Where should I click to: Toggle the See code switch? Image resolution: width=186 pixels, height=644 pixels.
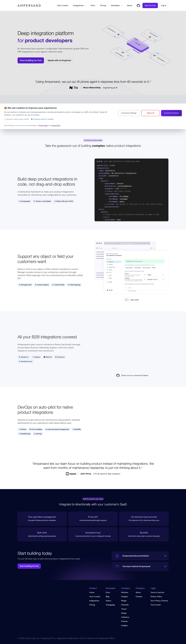click(x=127, y=300)
